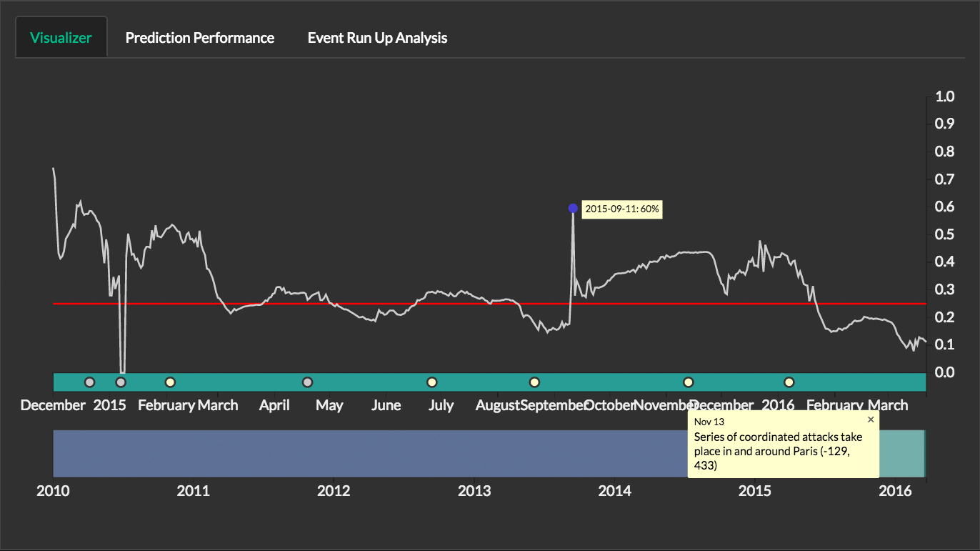Click the 2015-09-11: 60% value label
The width and height of the screenshot is (980, 551).
pos(621,209)
